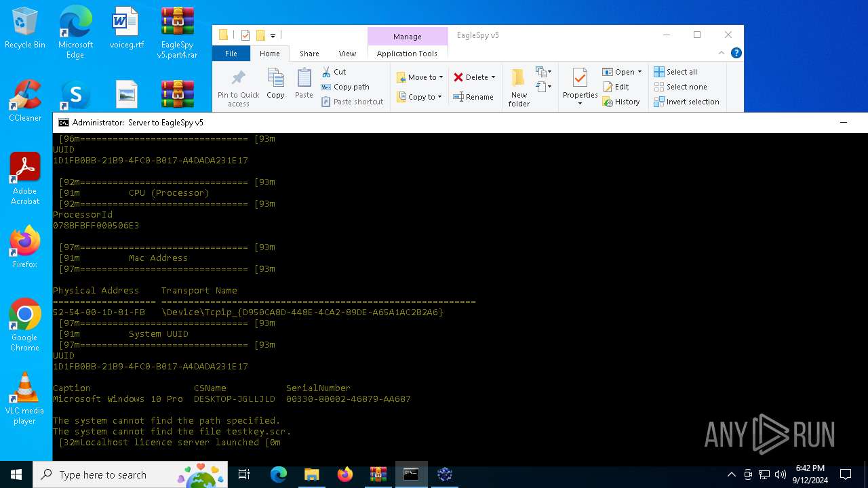Click Cut in Explorer ribbon
This screenshot has width=868, height=488.
pyautogui.click(x=334, y=72)
